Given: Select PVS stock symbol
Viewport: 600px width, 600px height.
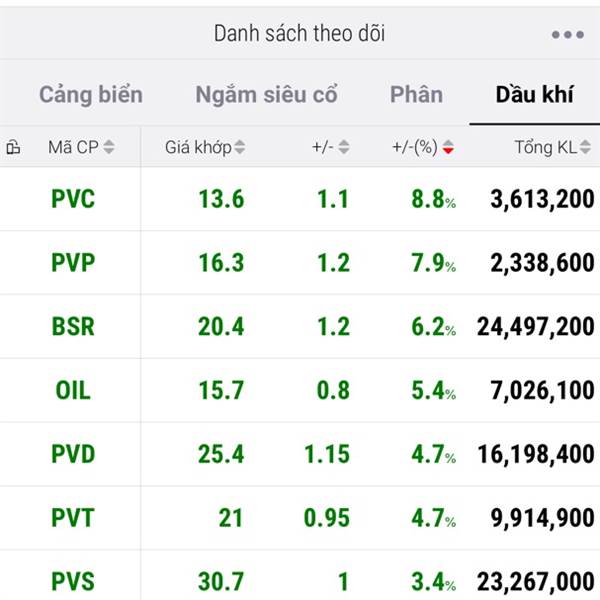Looking at the screenshot, I should pos(73,580).
